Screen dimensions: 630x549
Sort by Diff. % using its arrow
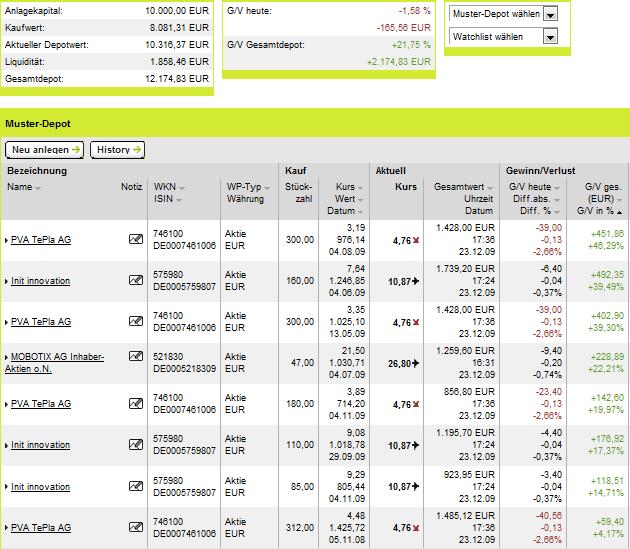tap(557, 212)
